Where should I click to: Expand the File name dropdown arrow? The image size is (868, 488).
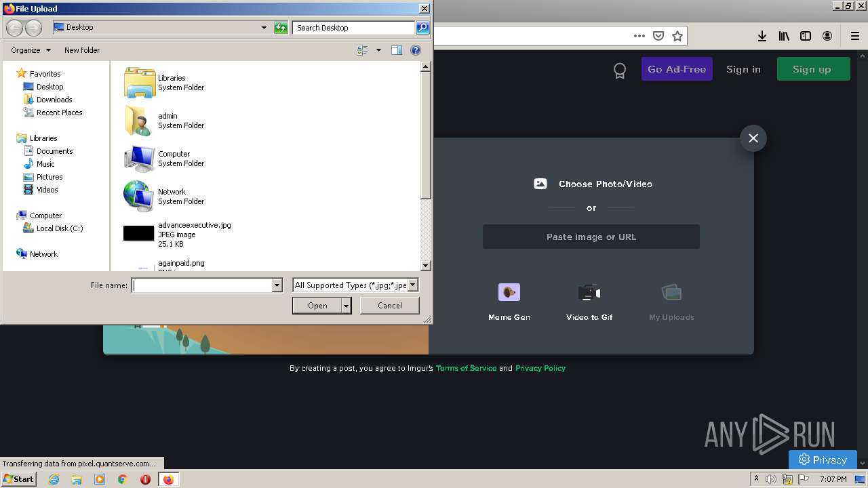tap(277, 285)
